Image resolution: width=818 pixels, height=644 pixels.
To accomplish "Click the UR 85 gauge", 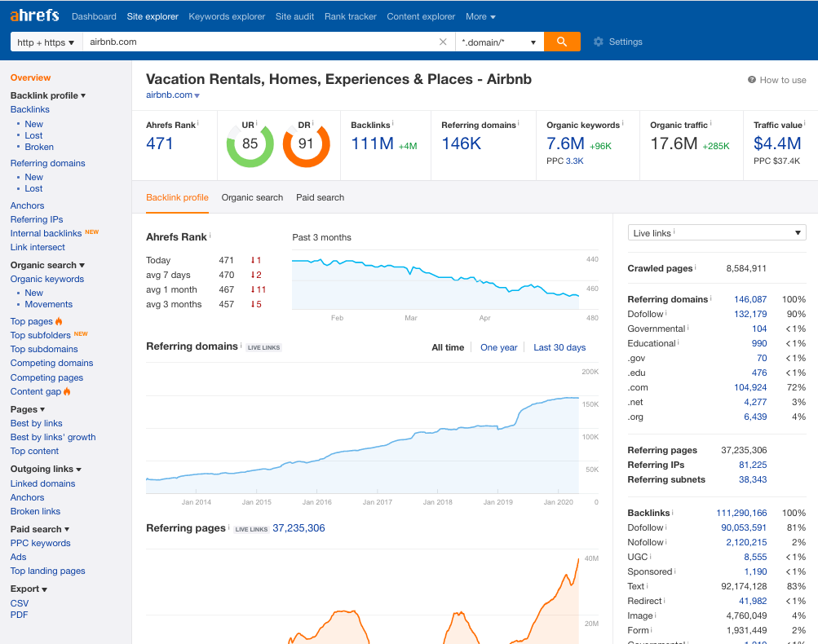I will coord(250,144).
